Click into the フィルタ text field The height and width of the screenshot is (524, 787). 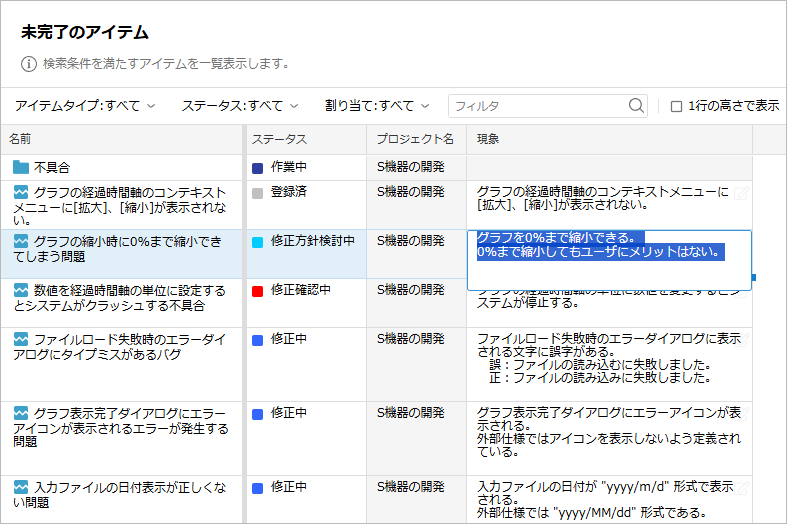point(537,105)
